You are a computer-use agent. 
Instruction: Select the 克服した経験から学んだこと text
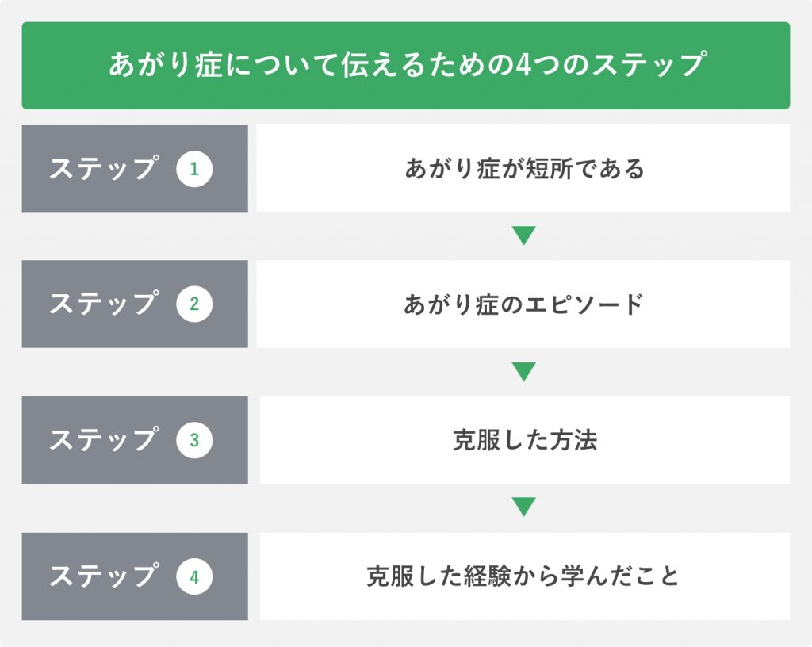524,576
